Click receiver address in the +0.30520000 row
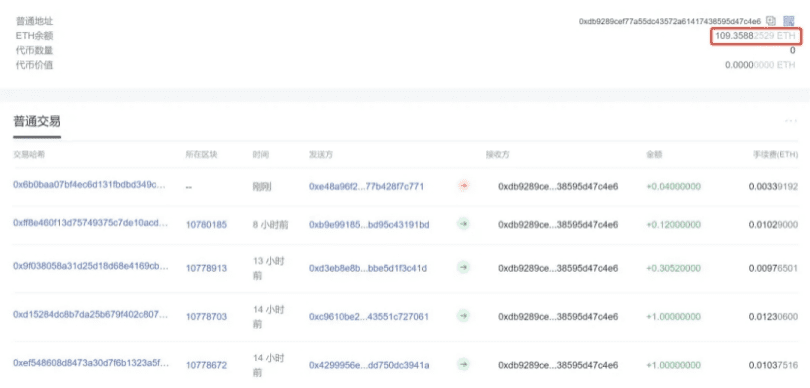810x388 pixels. point(558,268)
